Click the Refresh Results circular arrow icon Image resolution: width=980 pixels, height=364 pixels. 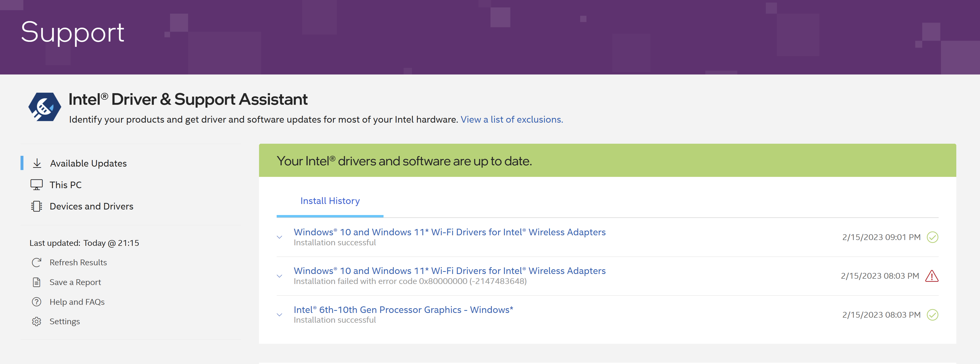click(37, 262)
